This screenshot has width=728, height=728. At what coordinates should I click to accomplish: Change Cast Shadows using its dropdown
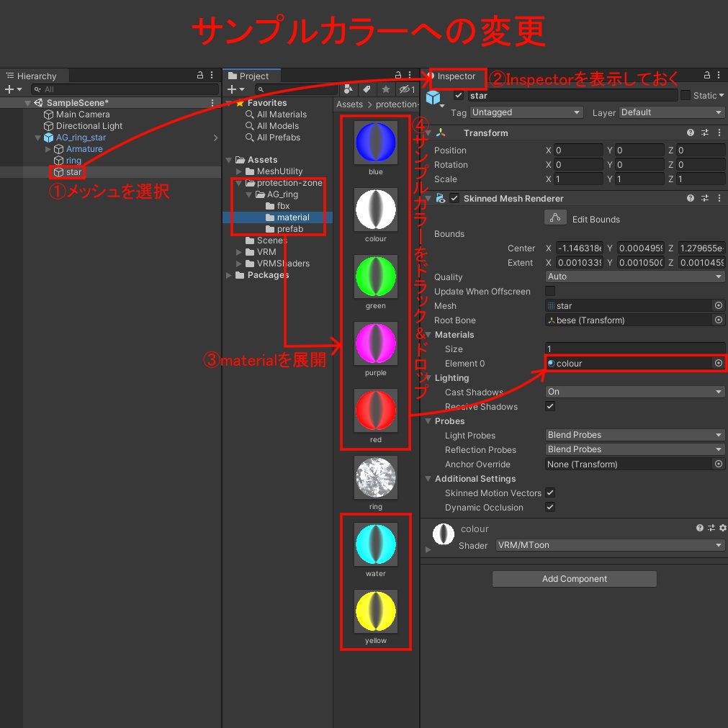(634, 391)
